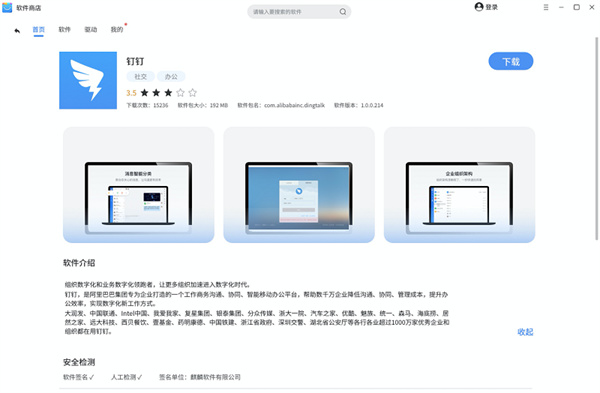Screen dimensions: 600x393
Task: Click the second rating star
Action: (156, 93)
